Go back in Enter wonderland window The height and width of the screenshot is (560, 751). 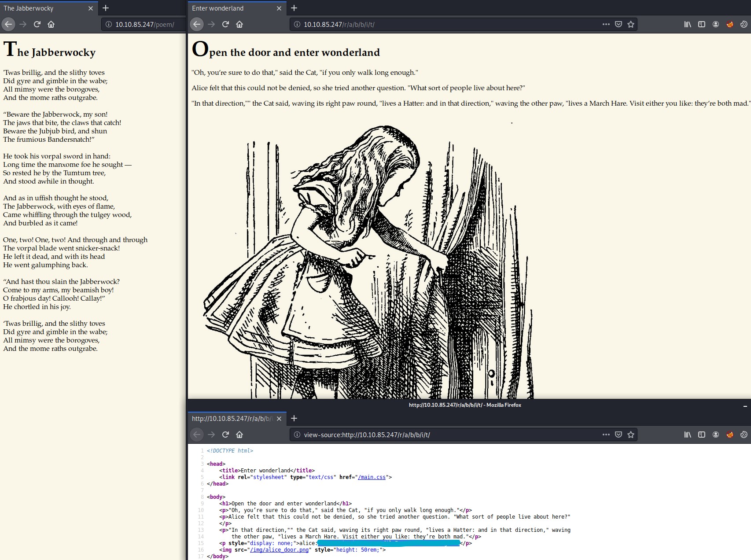click(196, 24)
